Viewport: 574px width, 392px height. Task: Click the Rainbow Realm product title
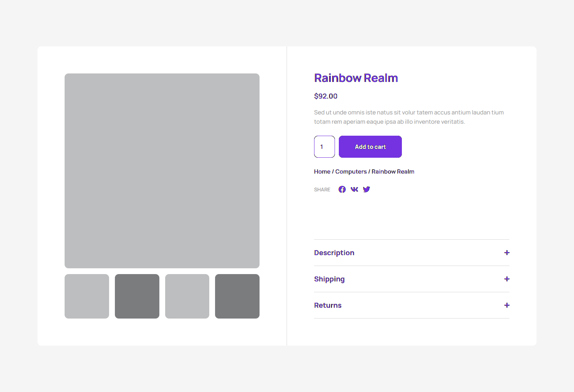point(356,78)
